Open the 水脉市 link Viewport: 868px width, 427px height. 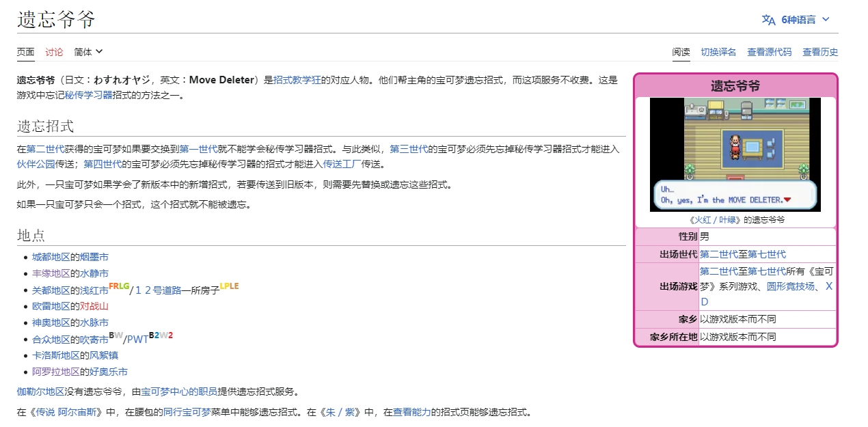(x=94, y=322)
